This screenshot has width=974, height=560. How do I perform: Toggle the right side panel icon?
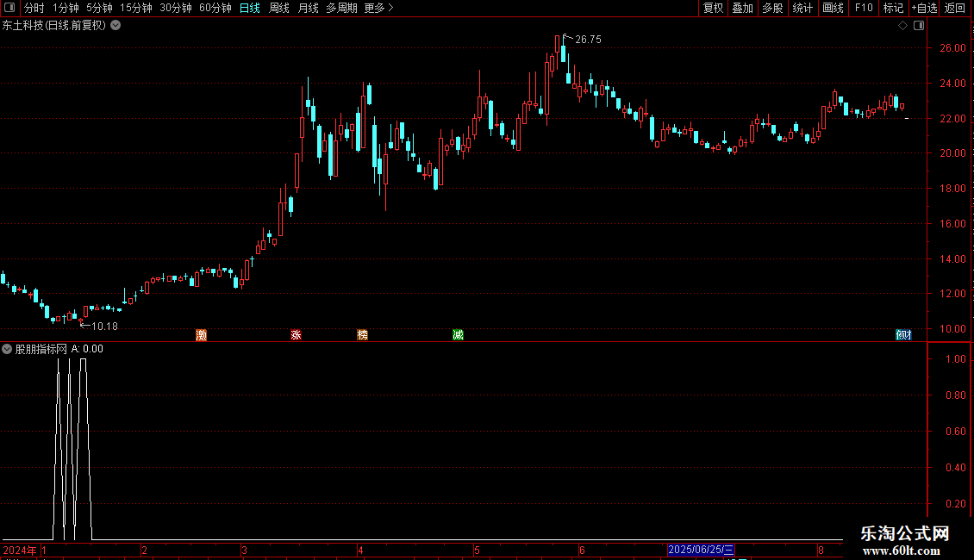point(919,26)
